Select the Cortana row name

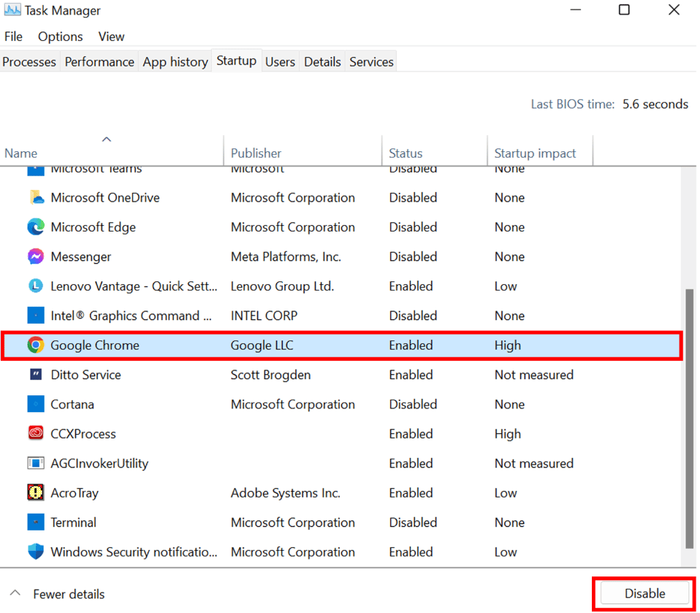[x=72, y=404]
